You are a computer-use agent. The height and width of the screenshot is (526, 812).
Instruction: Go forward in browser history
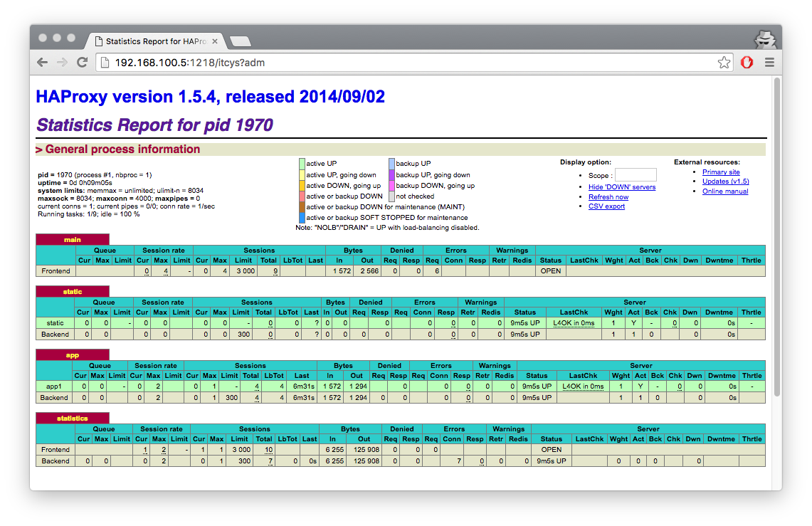point(62,63)
